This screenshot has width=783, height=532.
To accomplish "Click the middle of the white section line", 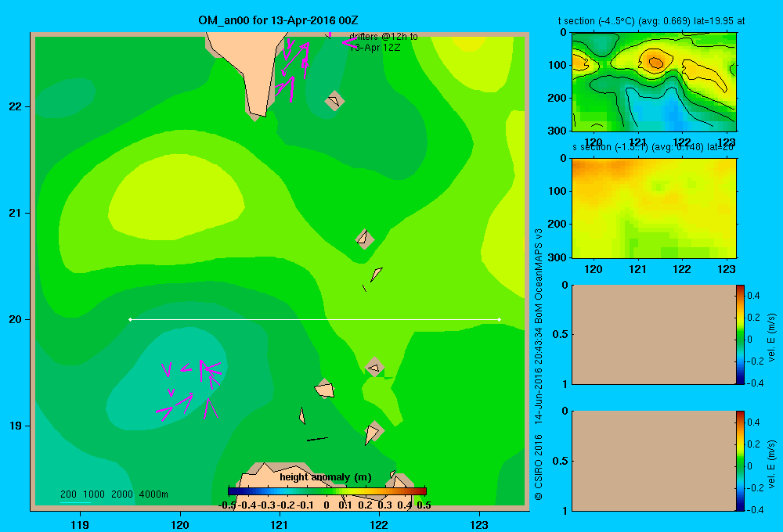I will click(315, 319).
